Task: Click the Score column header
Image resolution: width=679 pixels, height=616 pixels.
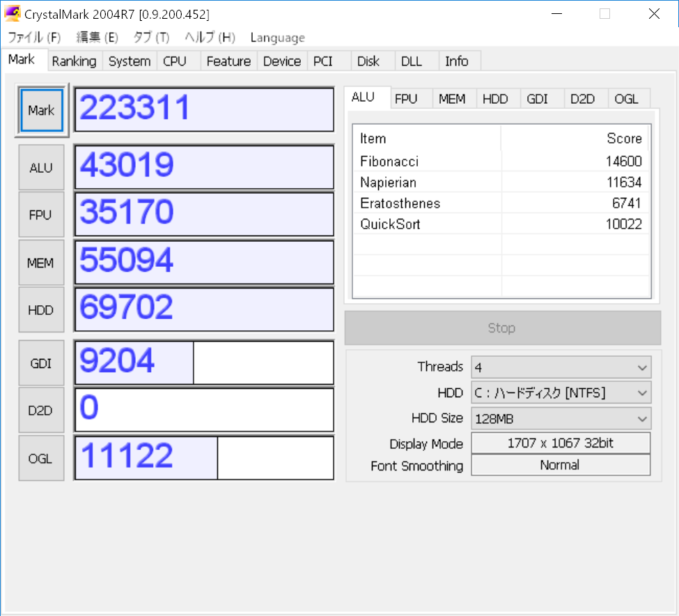Action: pyautogui.click(x=575, y=139)
